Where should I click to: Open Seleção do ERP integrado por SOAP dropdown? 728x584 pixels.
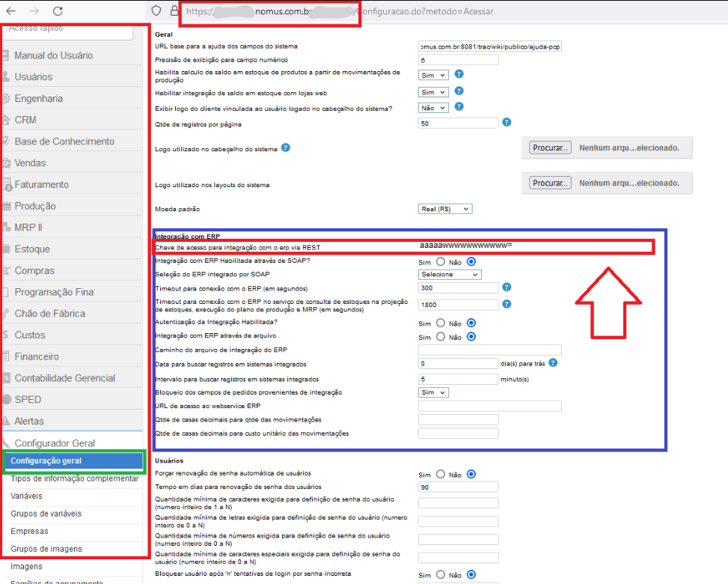pos(450,274)
